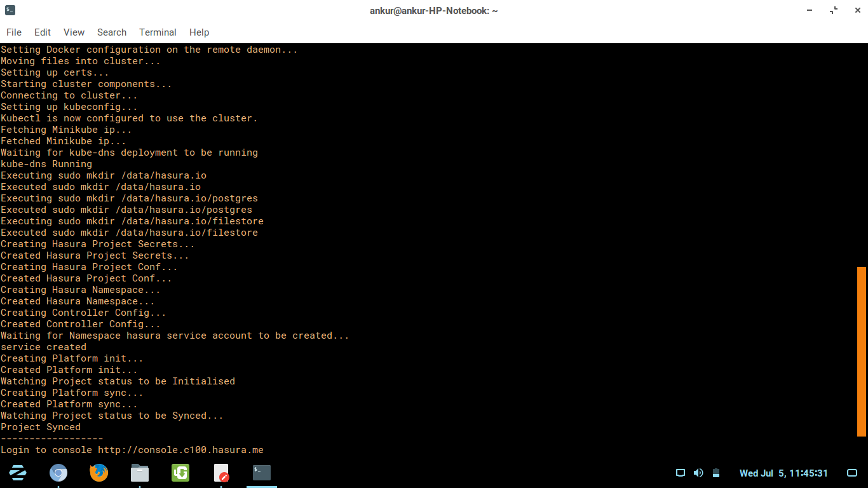
Task: Minimize the terminal window
Action: point(810,10)
